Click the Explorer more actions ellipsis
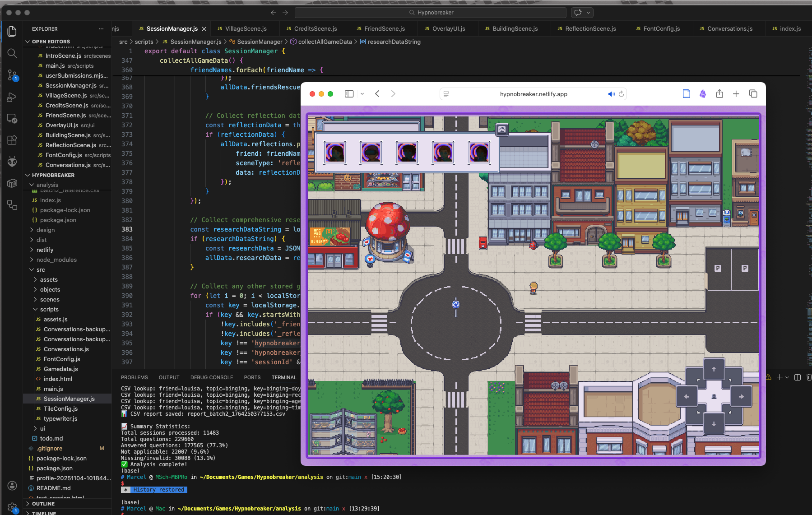This screenshot has width=812, height=515. coord(101,29)
